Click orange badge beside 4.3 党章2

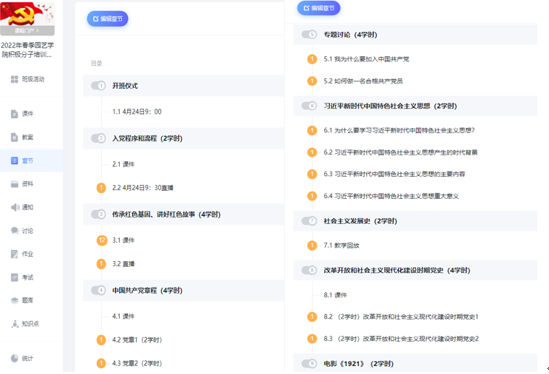[x=101, y=363]
